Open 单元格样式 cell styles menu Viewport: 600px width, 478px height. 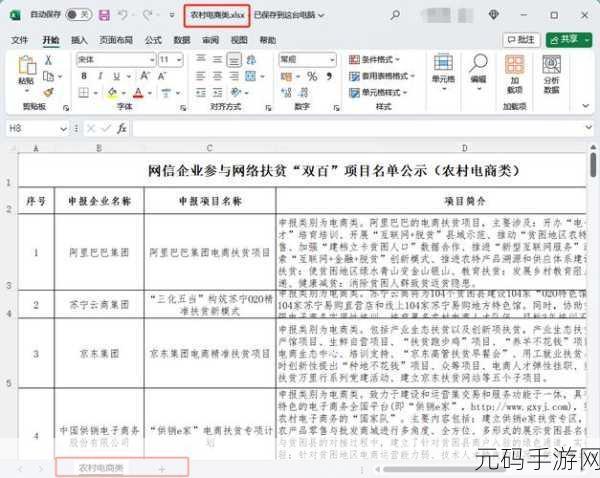pyautogui.click(x=378, y=93)
